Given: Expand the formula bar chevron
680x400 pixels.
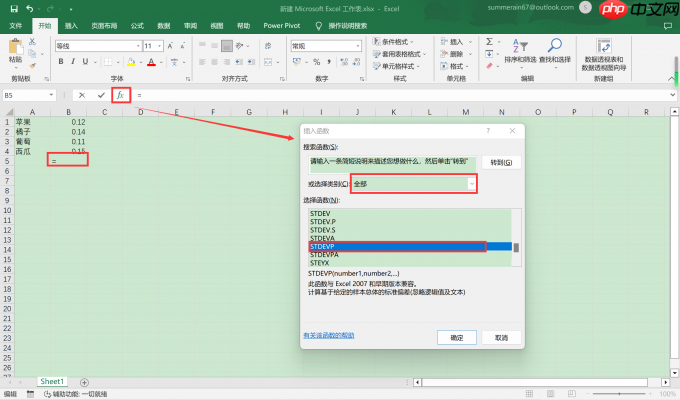Looking at the screenshot, I should [673, 95].
